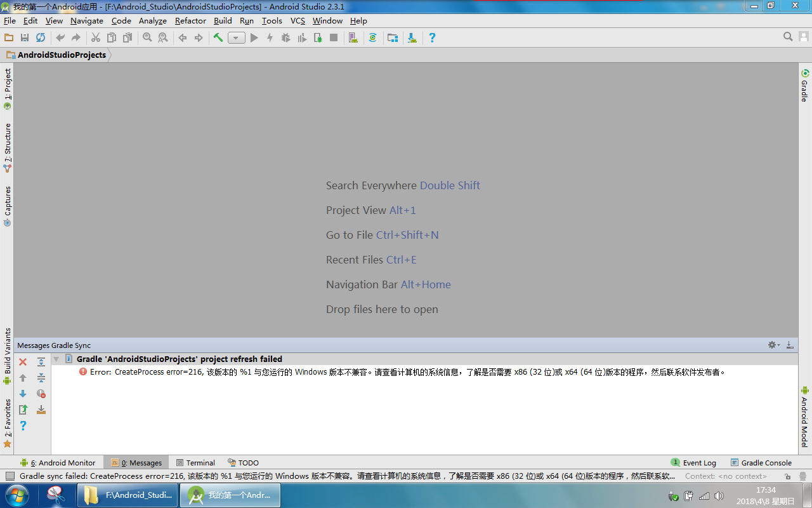Collapse the Gradle project refresh failed node

[x=56, y=359]
